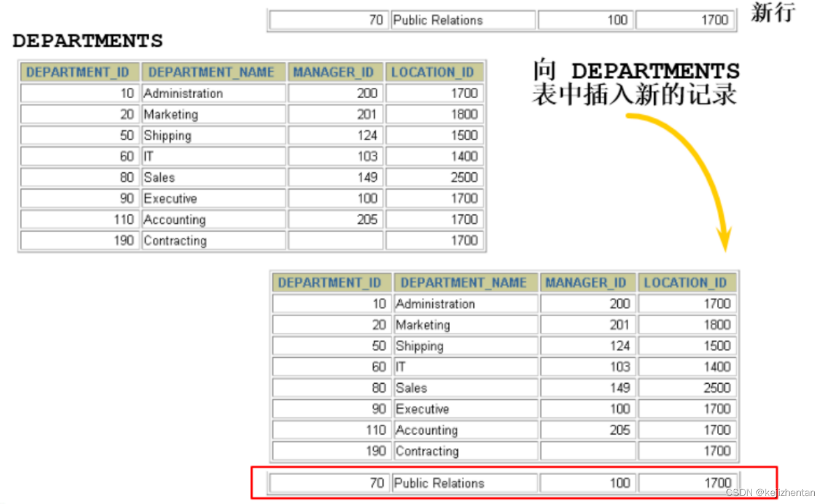The width and height of the screenshot is (824, 504).
Task: Click Public Relations in the bottom inserted row
Action: 439,483
